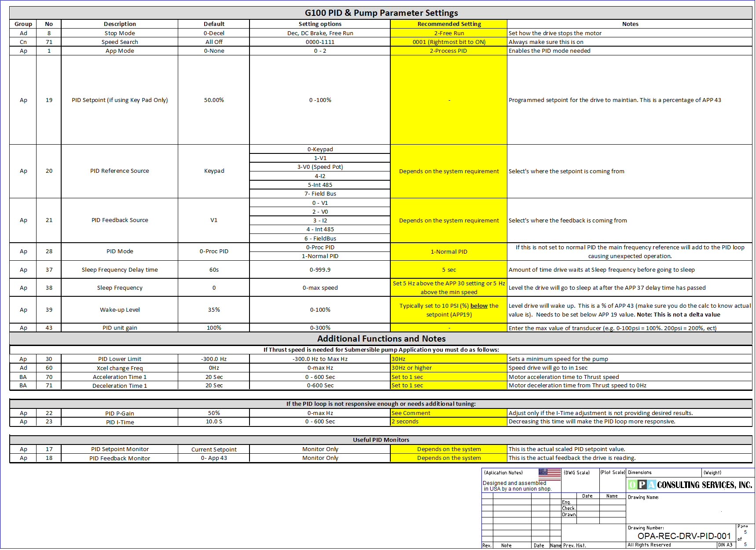Select the G100 PID & Pump Parameter Settings title
The height and width of the screenshot is (550, 756).
(x=381, y=13)
